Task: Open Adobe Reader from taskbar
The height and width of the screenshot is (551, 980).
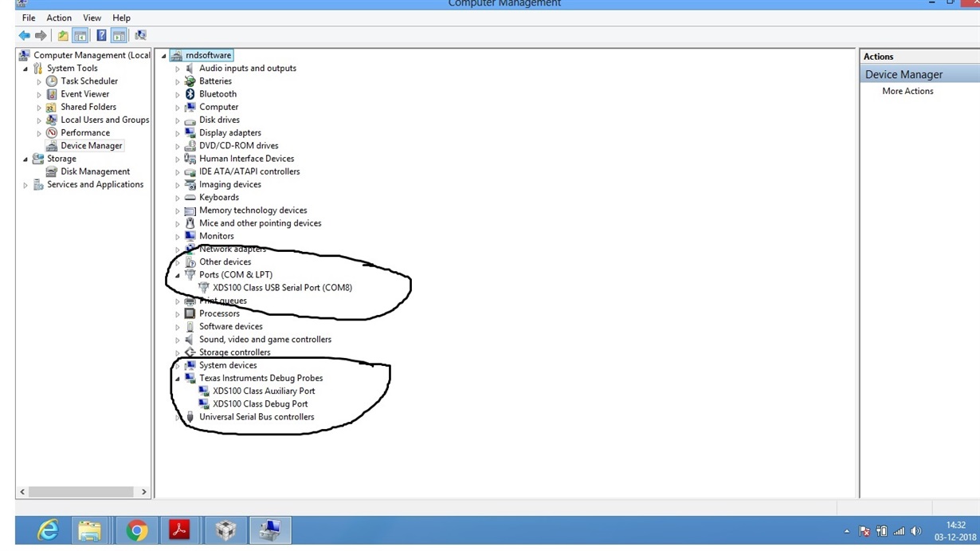Action: point(179,530)
